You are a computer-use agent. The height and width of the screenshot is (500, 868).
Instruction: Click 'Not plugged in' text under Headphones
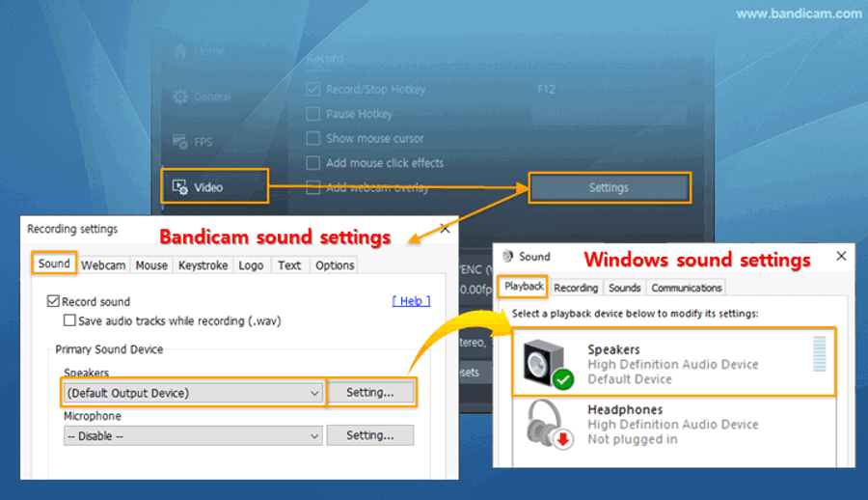coord(632,439)
